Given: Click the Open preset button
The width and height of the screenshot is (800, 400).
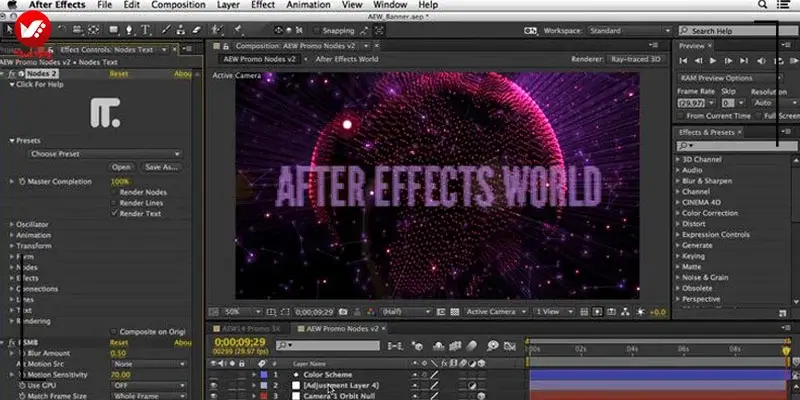Looking at the screenshot, I should click(121, 167).
